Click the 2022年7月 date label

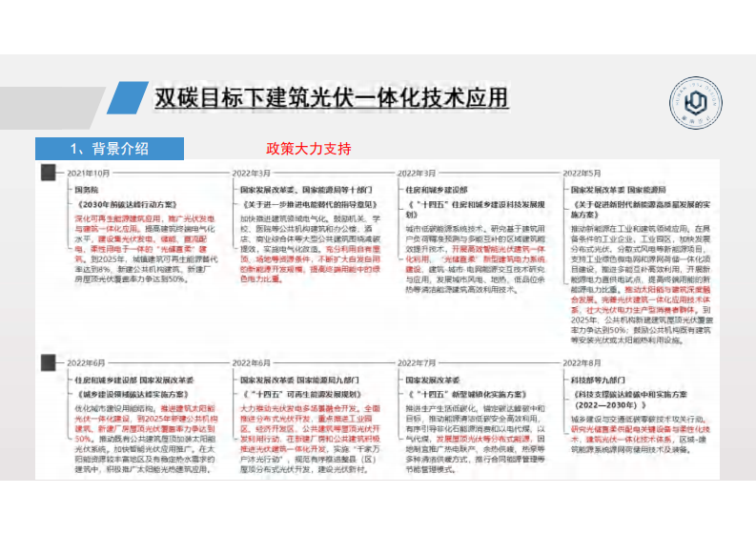pos(417,362)
